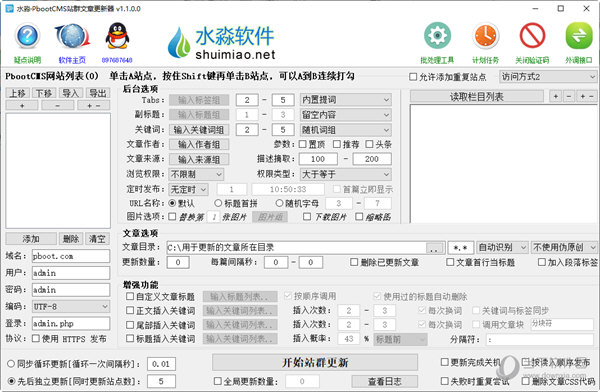Click the 水淼软件 shuimiao.net logo

222,42
